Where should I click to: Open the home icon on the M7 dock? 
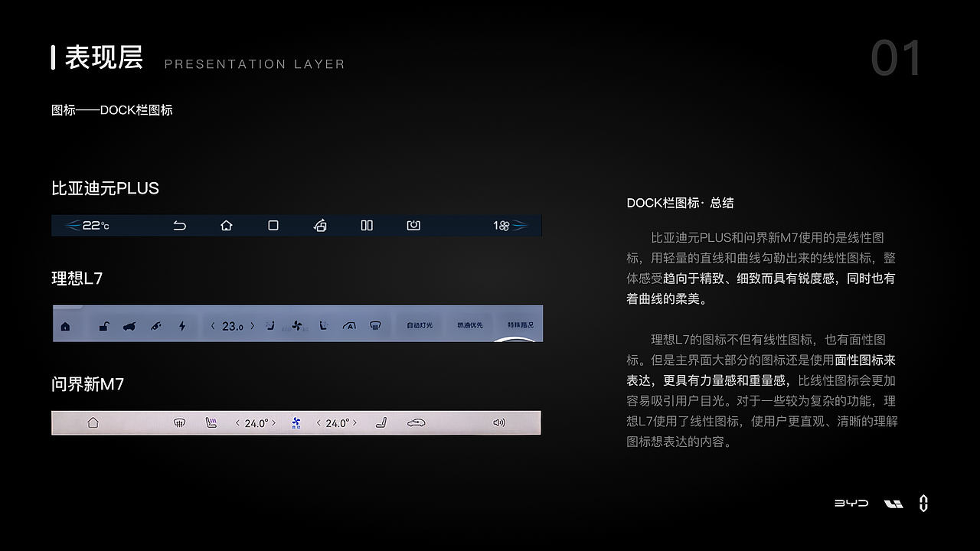click(92, 422)
